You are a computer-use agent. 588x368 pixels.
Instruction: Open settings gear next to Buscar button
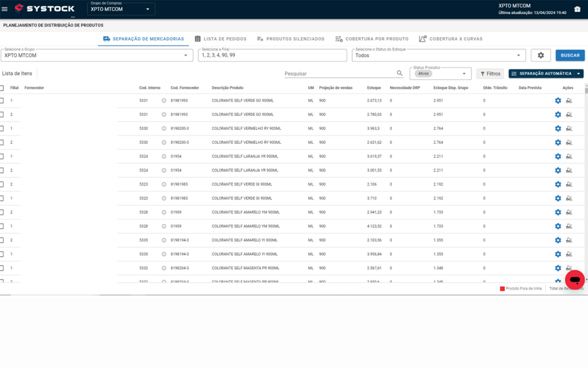click(x=541, y=55)
